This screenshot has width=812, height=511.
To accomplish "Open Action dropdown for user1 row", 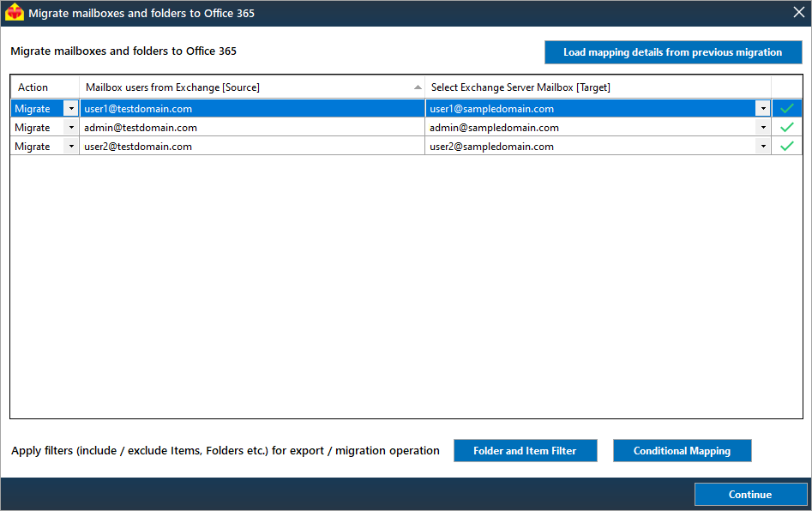I will [x=71, y=109].
